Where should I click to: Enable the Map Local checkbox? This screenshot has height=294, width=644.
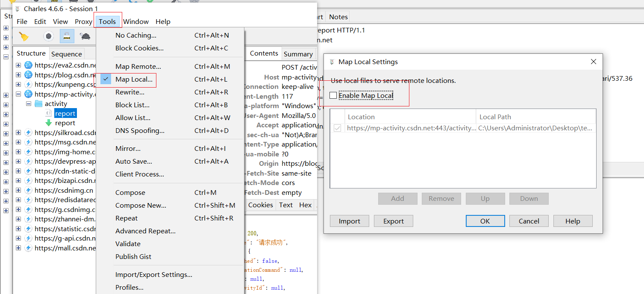coord(333,95)
